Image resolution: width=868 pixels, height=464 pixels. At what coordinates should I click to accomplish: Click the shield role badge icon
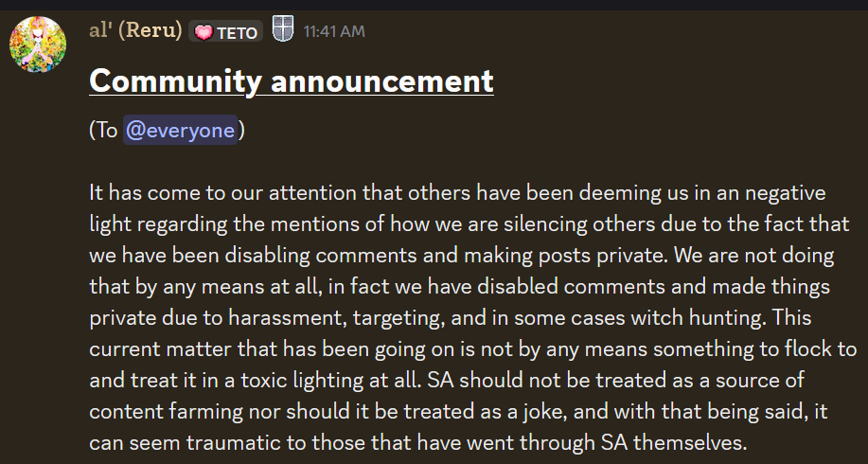point(283,28)
